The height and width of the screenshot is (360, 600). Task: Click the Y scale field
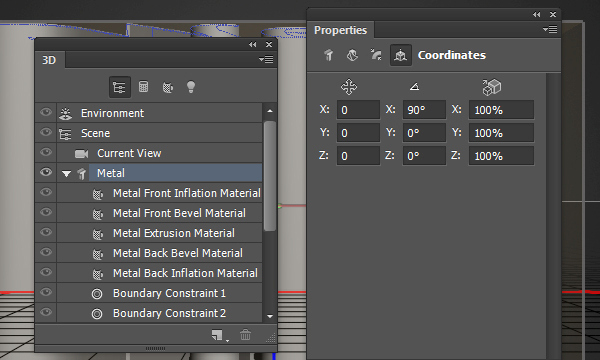[501, 133]
